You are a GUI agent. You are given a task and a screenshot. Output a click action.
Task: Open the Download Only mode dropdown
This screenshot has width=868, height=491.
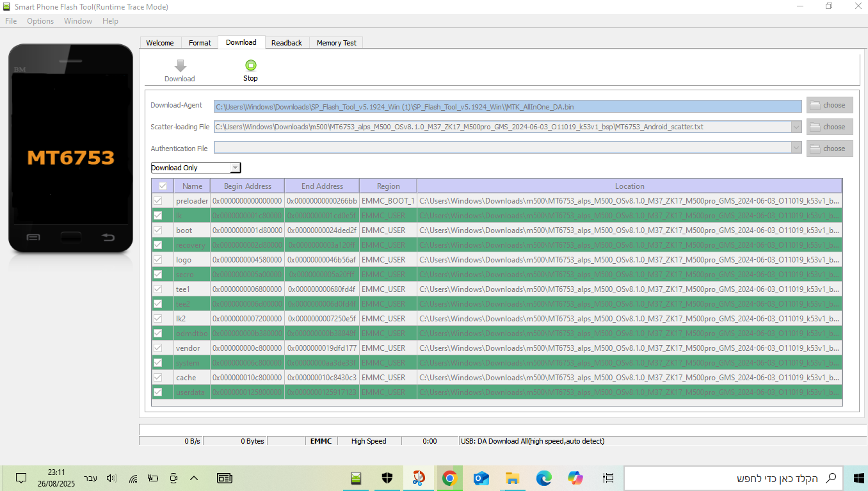pos(195,168)
